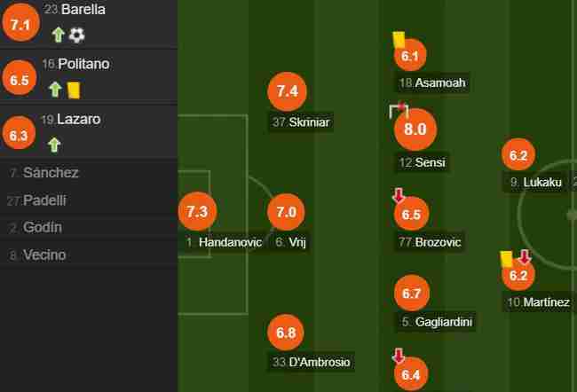Viewport: 577px width, 392px height.
Task: Click Martinez's yellow card icon
Action: pyautogui.click(x=507, y=259)
